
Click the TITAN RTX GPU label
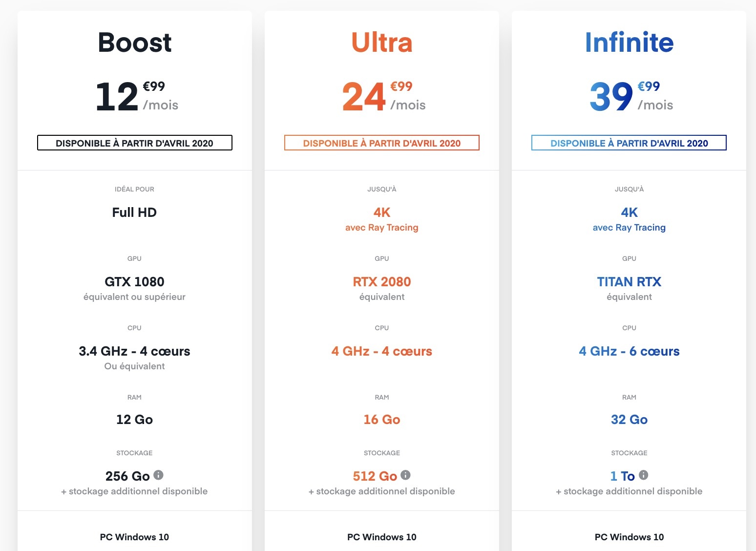coord(629,282)
